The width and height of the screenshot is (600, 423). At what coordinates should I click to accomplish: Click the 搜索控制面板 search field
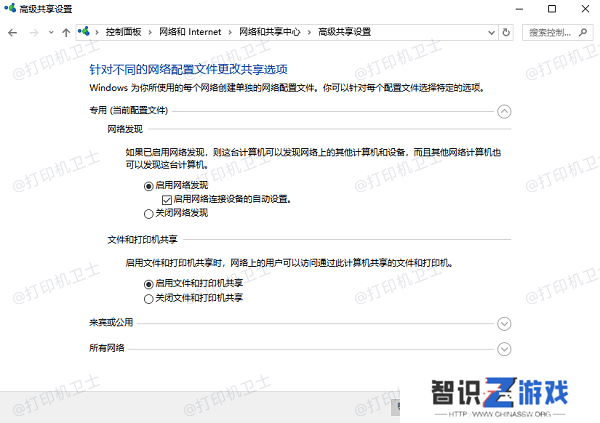coord(558,33)
